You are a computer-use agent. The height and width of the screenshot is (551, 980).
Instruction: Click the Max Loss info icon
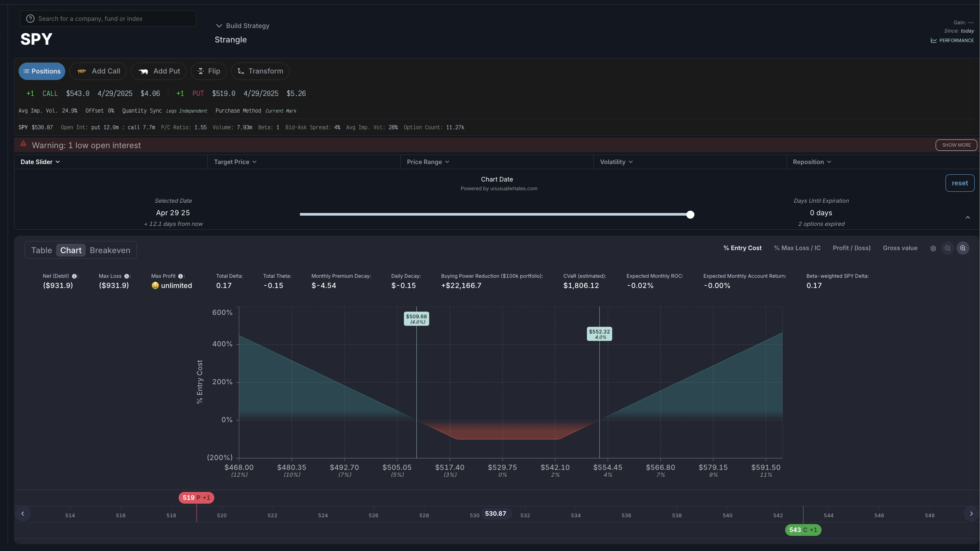click(x=127, y=277)
